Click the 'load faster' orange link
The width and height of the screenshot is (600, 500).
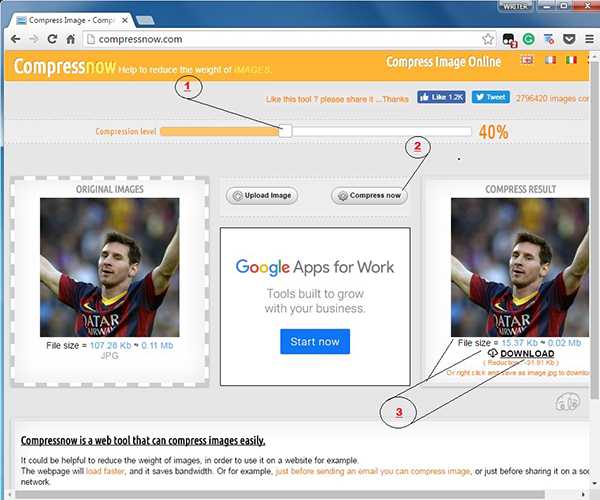105,471
